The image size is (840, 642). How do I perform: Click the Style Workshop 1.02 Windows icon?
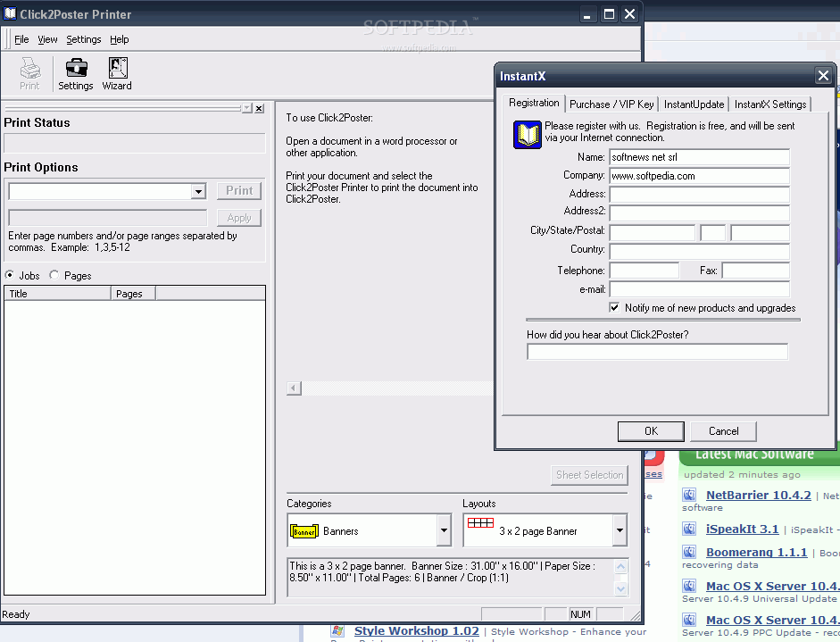(x=337, y=630)
